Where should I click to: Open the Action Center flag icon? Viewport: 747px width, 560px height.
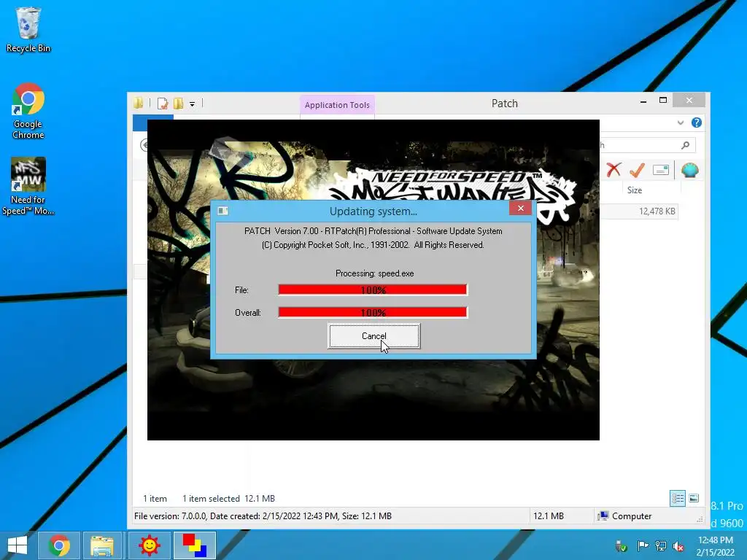[x=643, y=545]
